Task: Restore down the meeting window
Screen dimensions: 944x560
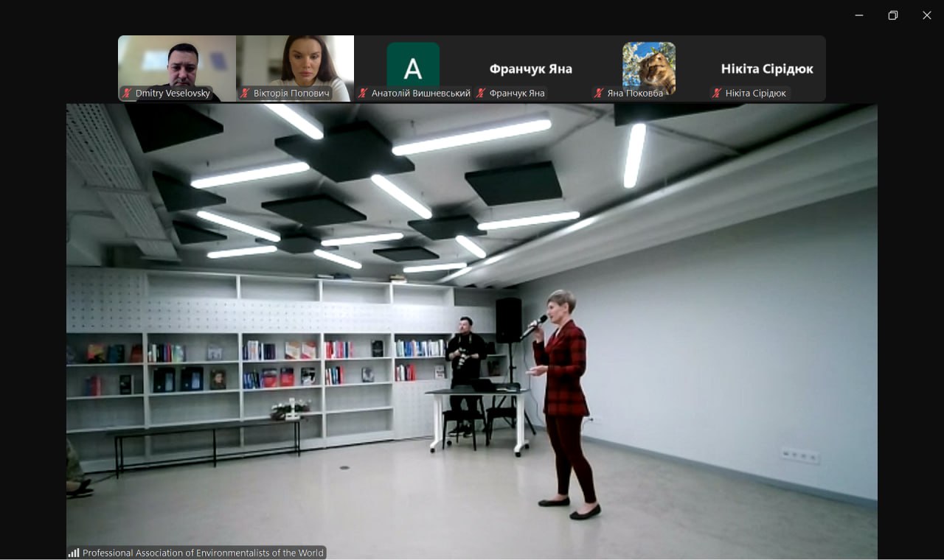Action: click(x=893, y=15)
